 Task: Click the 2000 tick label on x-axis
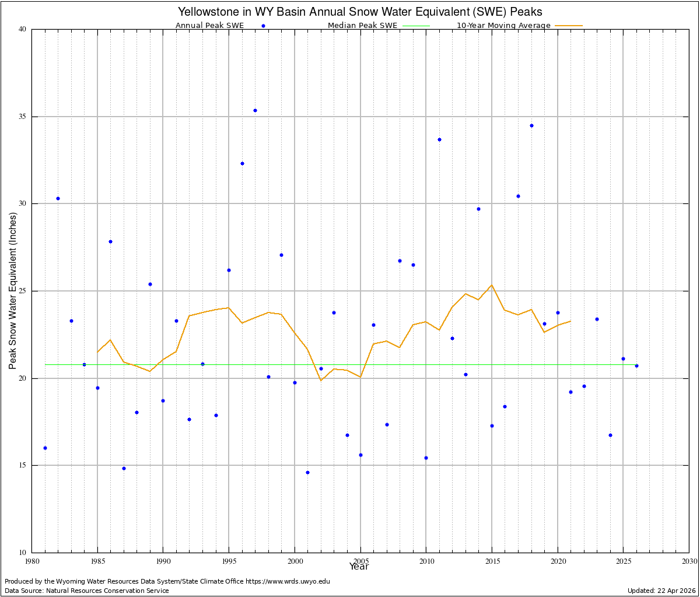[295, 561]
